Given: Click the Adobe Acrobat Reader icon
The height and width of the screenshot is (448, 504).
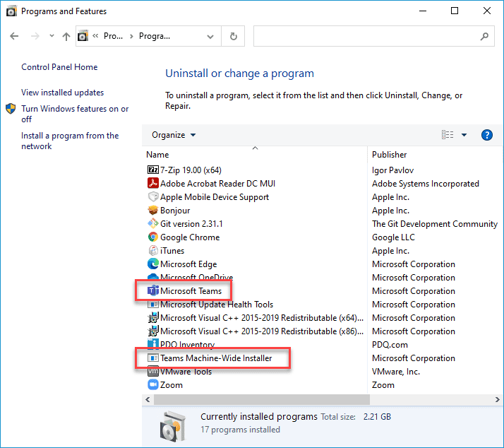Looking at the screenshot, I should tap(153, 183).
